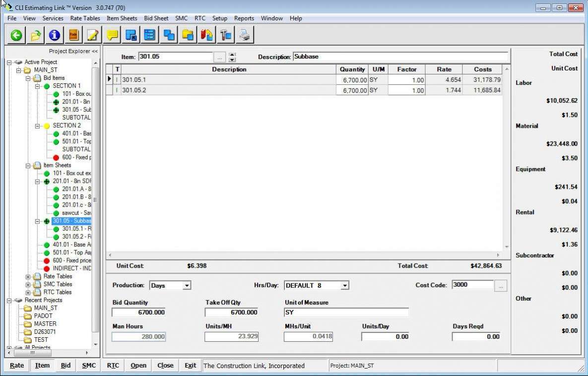Click the orange Rate book toolbar icon
This screenshot has width=588, height=376.
point(73,35)
